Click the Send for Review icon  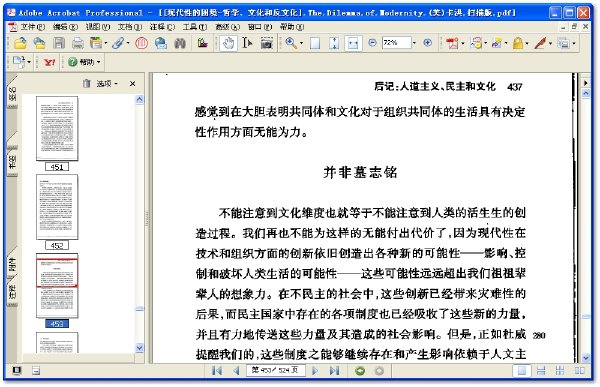pyautogui.click(x=497, y=43)
